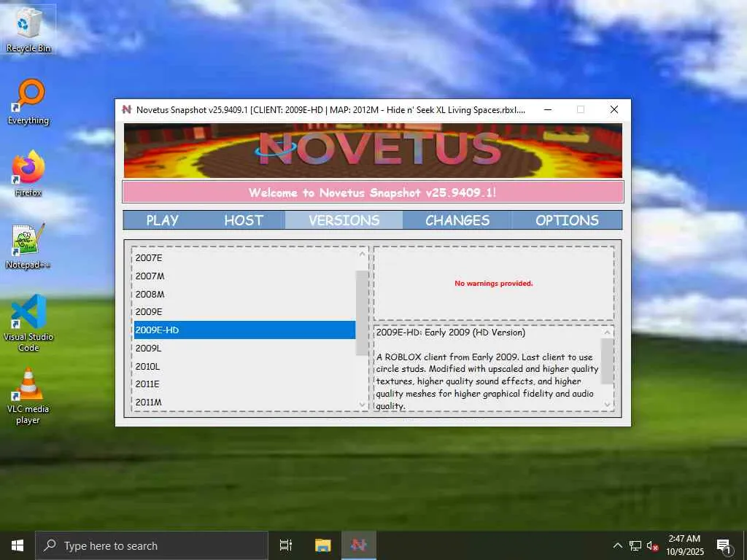Show hidden system tray icons

pyautogui.click(x=617, y=545)
